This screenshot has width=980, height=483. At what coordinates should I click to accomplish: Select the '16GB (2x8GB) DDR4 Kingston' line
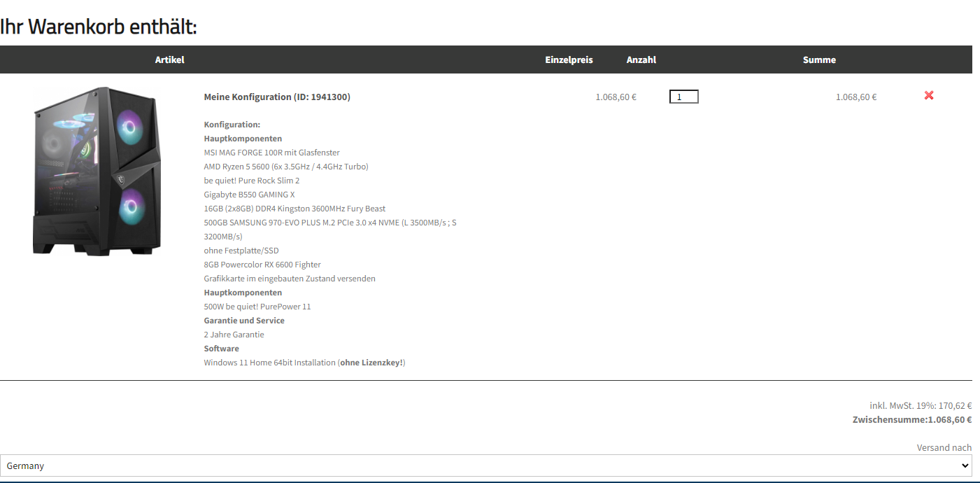pos(294,209)
